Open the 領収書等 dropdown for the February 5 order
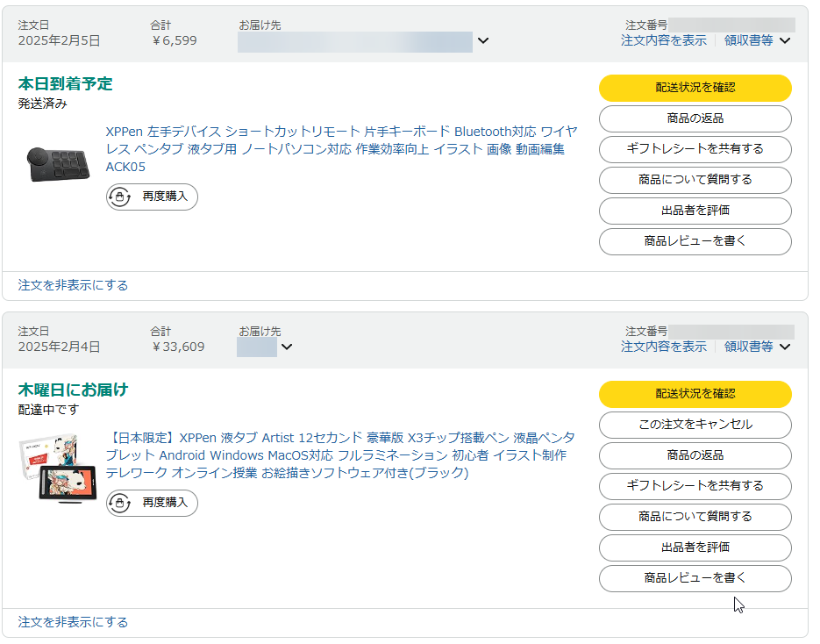The height and width of the screenshot is (644, 820). pos(758,40)
